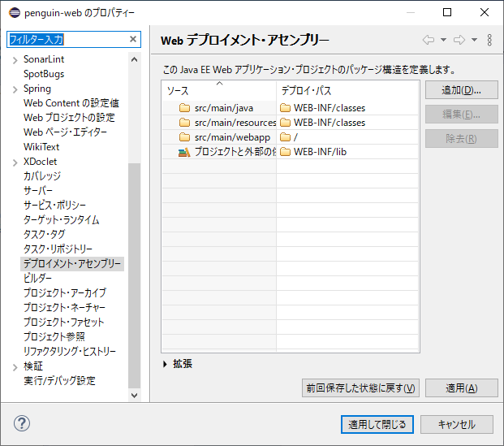Image resolution: width=504 pixels, height=446 pixels.
Task: Click the tree scrollbar down arrow
Action: click(x=135, y=396)
